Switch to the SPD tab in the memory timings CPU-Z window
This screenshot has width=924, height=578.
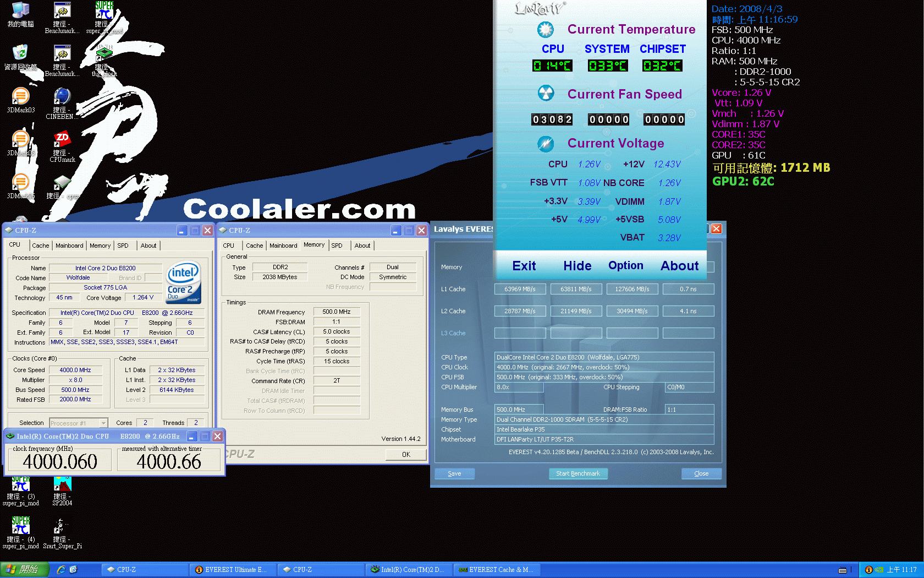click(x=337, y=246)
